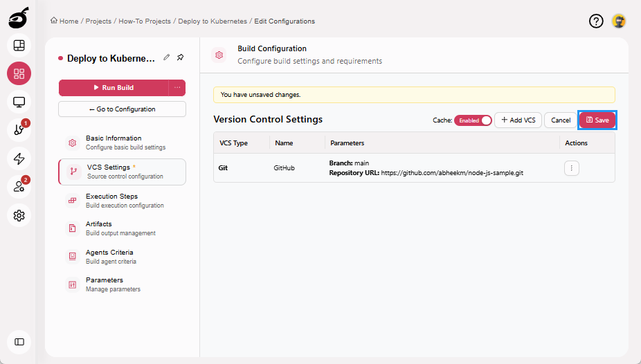Screen dimensions: 641x364
Task: Pin the configuration with pin icon
Action: coord(180,57)
